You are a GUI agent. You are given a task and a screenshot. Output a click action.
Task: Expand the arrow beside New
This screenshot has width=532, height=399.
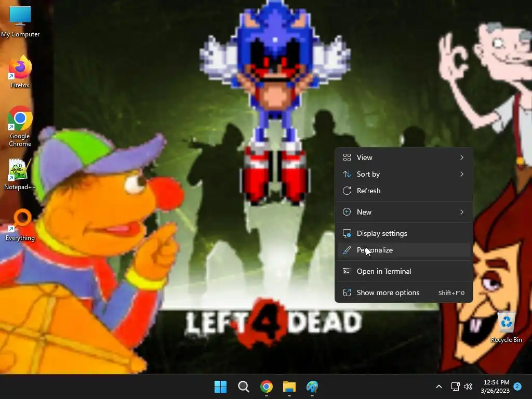coord(462,212)
